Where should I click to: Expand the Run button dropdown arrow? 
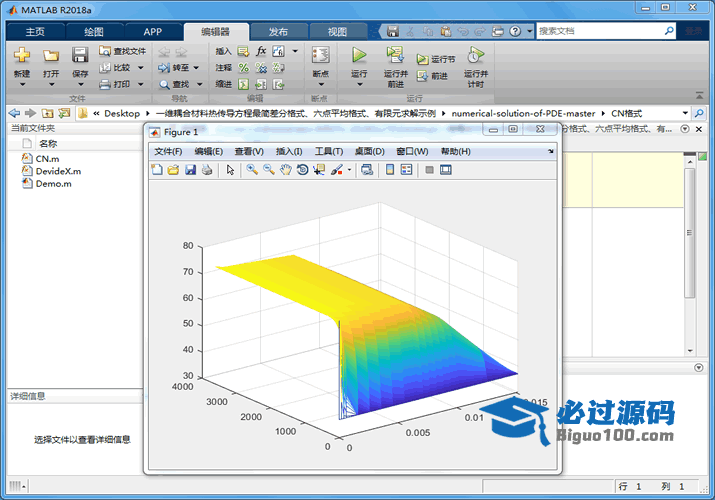click(359, 84)
